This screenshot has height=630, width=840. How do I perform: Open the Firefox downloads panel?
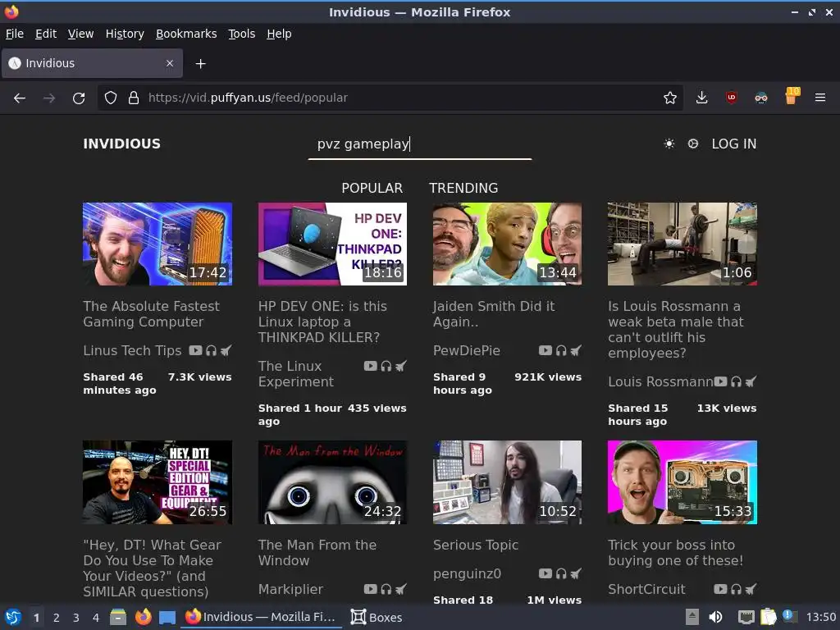tap(702, 98)
